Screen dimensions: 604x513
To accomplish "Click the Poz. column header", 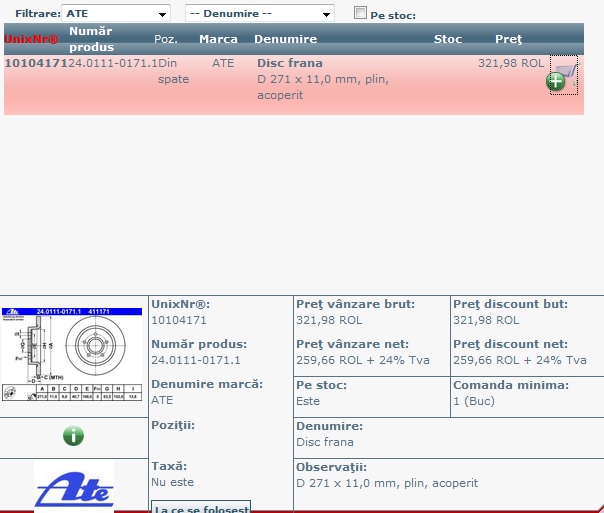I will [x=166, y=39].
